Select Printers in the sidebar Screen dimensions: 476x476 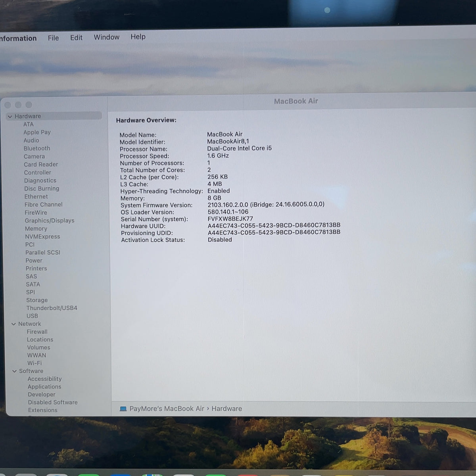click(x=36, y=269)
